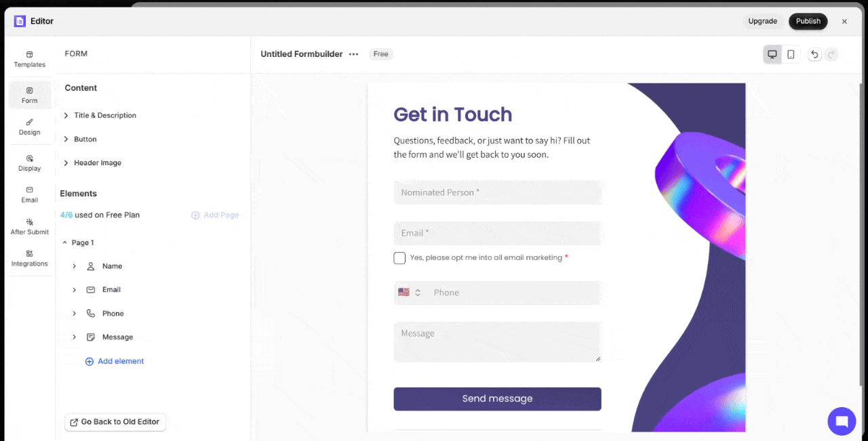Close the editor with the X

click(844, 22)
